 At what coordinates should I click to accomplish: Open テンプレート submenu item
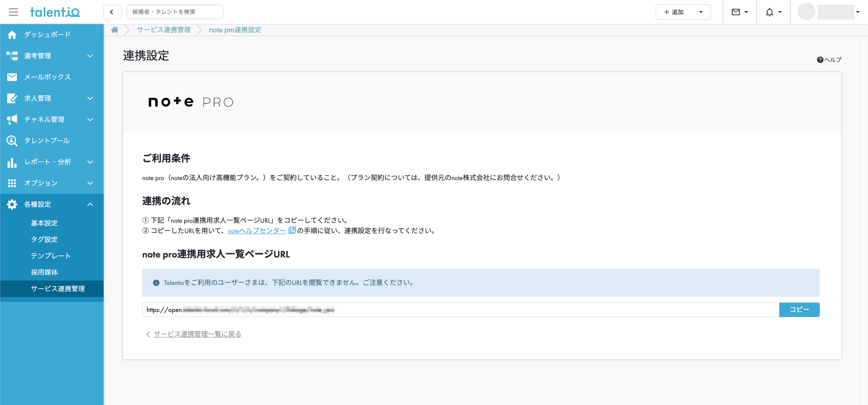pyautogui.click(x=52, y=256)
